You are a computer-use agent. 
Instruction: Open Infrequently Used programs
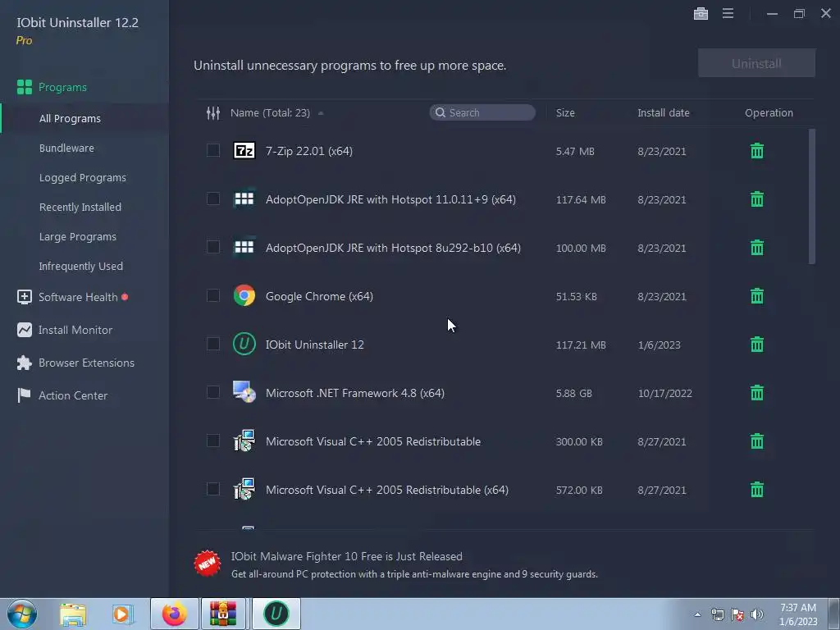click(x=81, y=266)
